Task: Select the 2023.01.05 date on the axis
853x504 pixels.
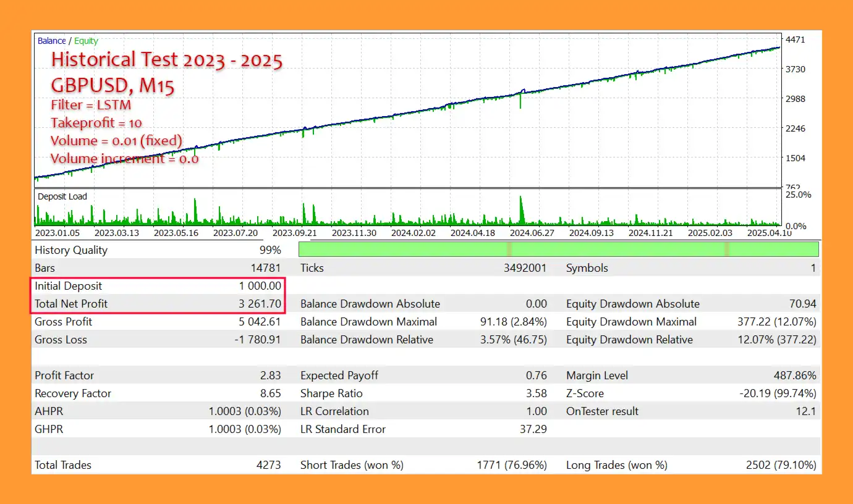Action: point(57,233)
